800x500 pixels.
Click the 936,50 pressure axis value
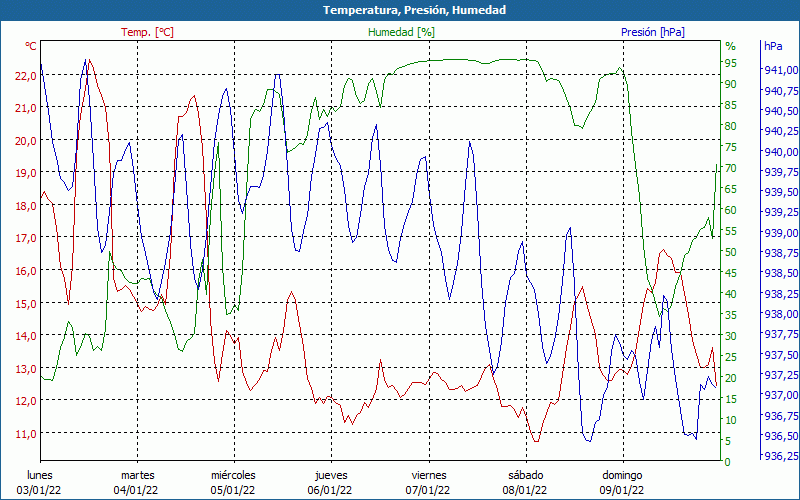[x=781, y=436]
